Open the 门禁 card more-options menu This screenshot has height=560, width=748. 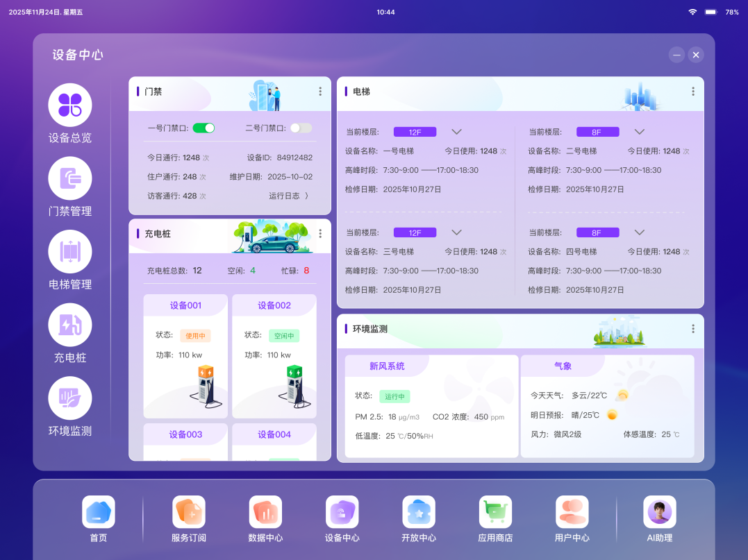[x=320, y=92]
